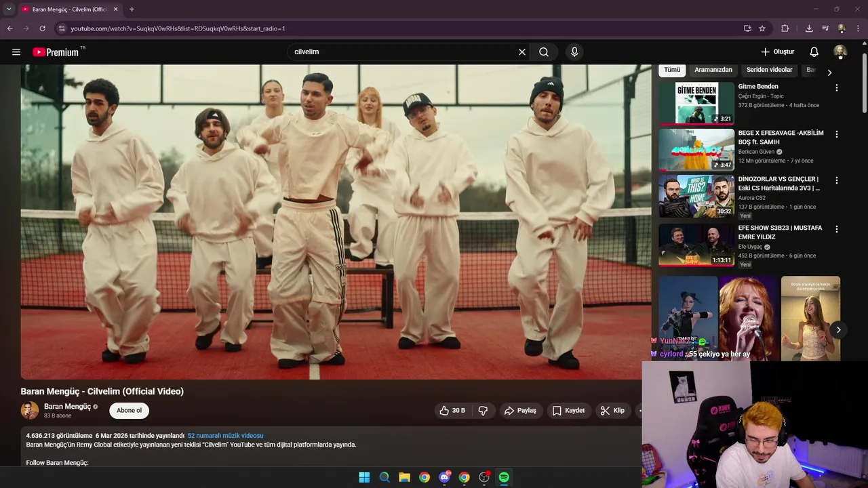Select the Seriden videolar filter chip
This screenshot has height=488, width=868.
tap(770, 70)
